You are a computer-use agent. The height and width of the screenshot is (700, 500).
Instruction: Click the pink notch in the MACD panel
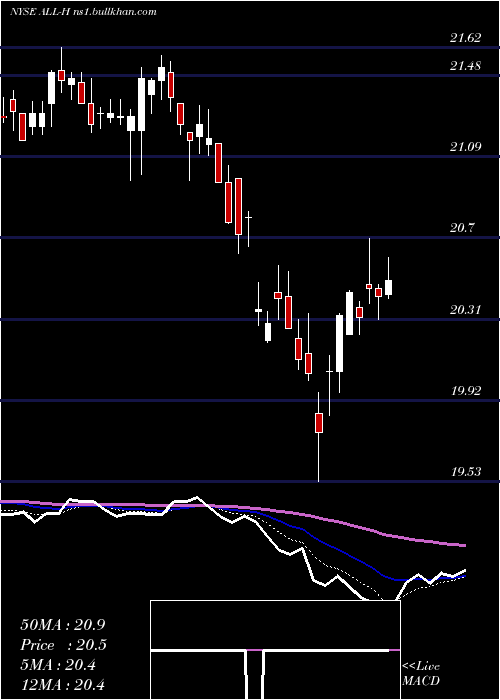(255, 650)
